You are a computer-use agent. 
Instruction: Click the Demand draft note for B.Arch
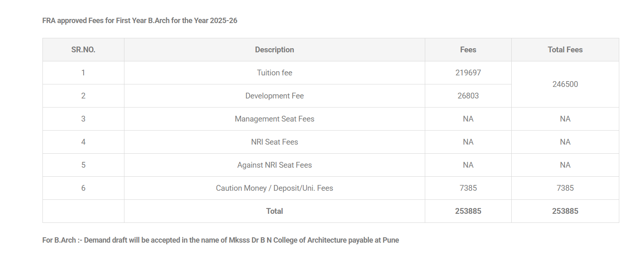tap(220, 240)
